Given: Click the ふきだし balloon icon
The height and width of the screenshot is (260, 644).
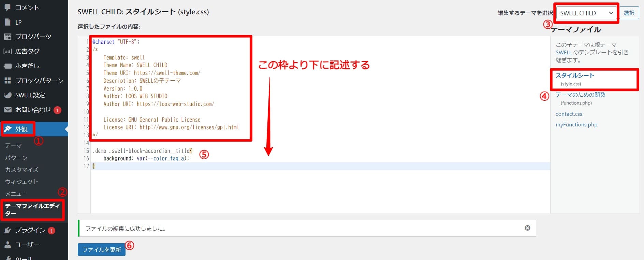Looking at the screenshot, I should [x=8, y=66].
